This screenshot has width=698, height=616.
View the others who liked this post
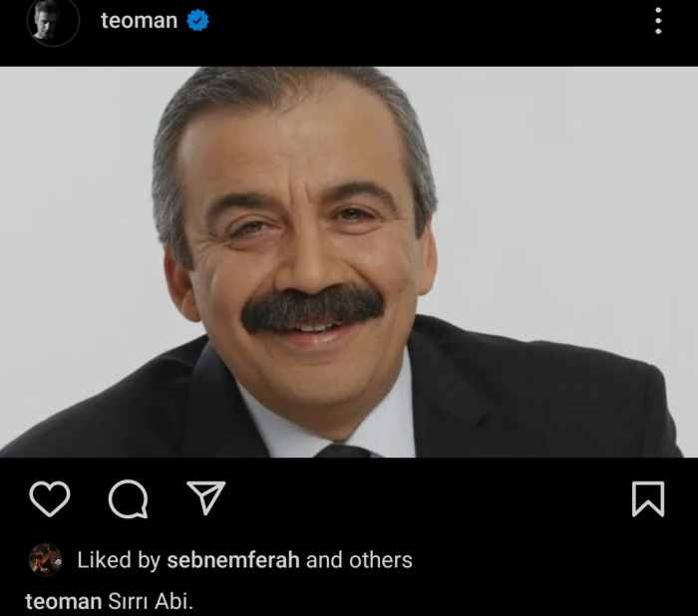(381, 560)
